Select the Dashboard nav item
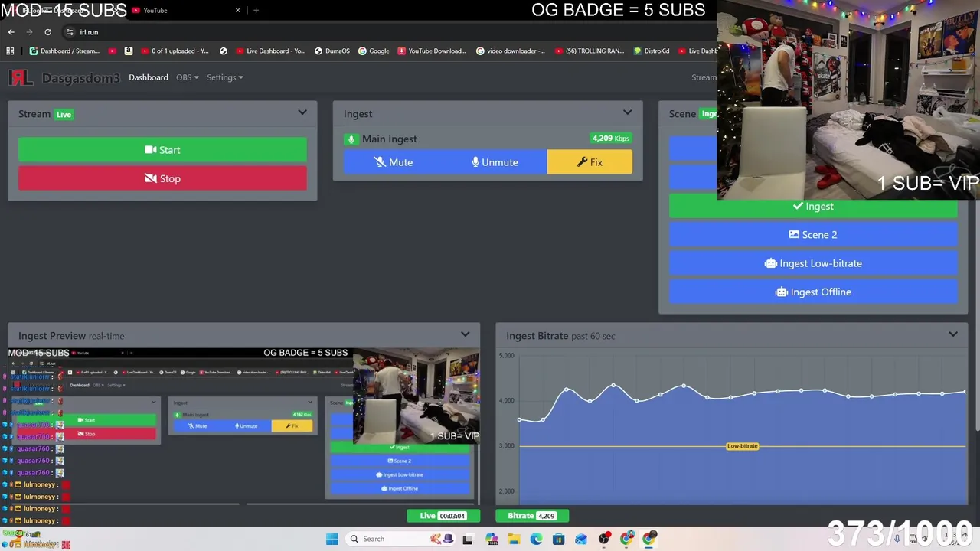 (149, 77)
